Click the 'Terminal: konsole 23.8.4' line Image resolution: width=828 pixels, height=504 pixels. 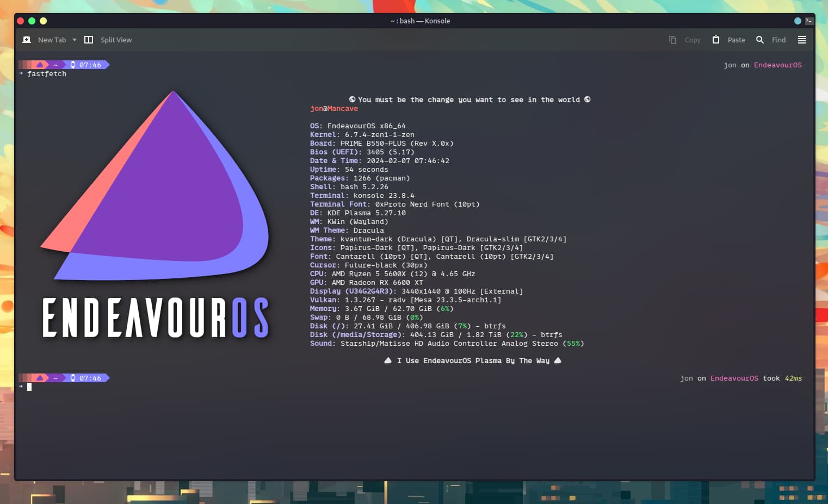[362, 196]
